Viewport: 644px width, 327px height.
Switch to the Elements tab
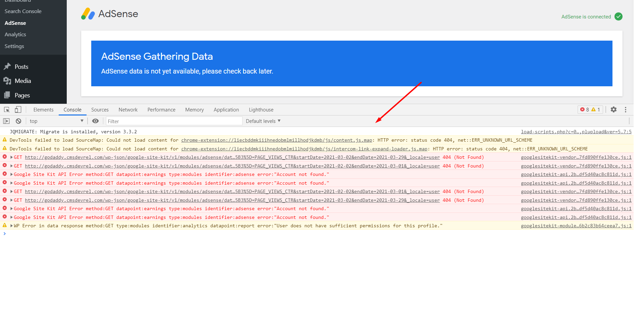coord(43,109)
